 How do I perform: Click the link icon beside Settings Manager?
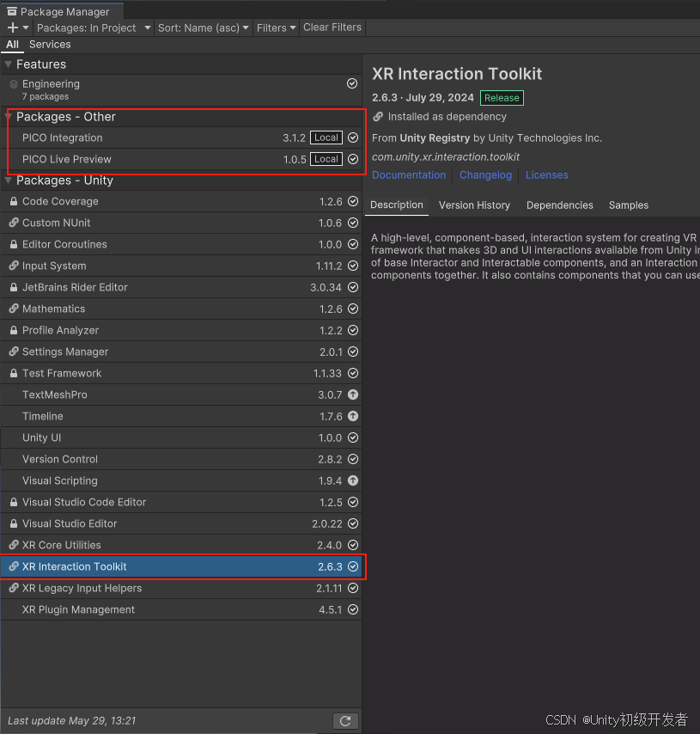pos(14,352)
